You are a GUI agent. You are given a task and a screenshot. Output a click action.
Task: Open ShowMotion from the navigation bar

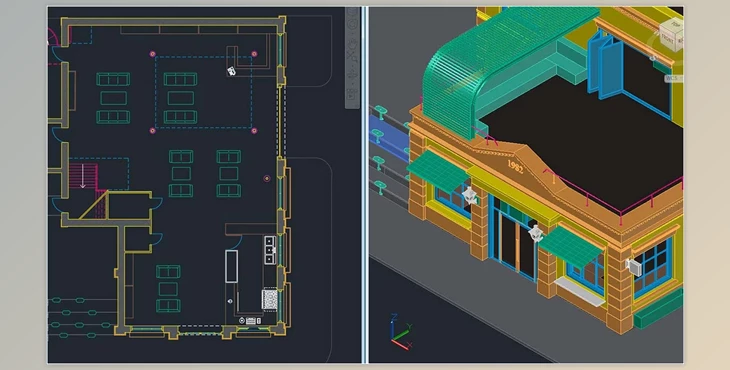pos(351,95)
